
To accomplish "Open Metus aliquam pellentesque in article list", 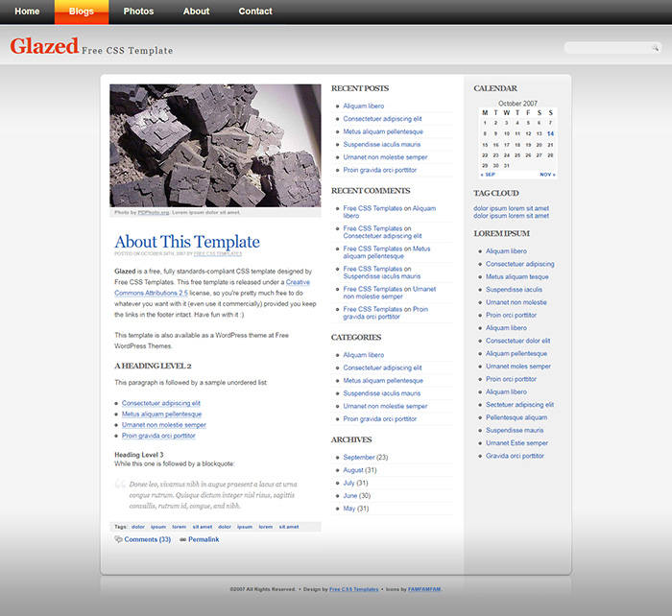I will click(161, 414).
